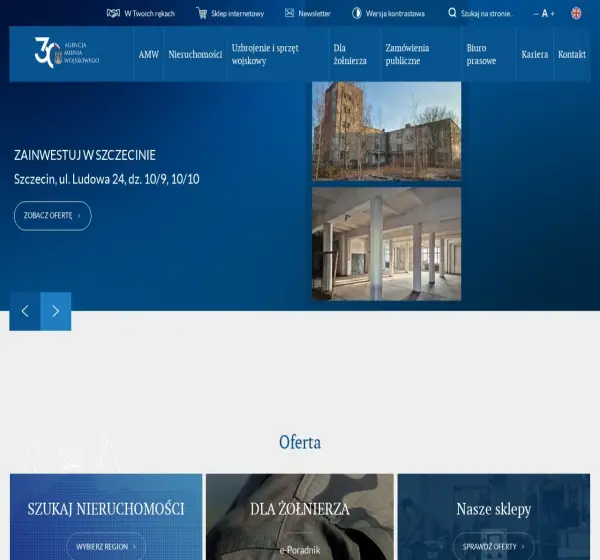This screenshot has width=600, height=560.
Task: Open the Dla żołnierza card title
Action: [x=300, y=509]
